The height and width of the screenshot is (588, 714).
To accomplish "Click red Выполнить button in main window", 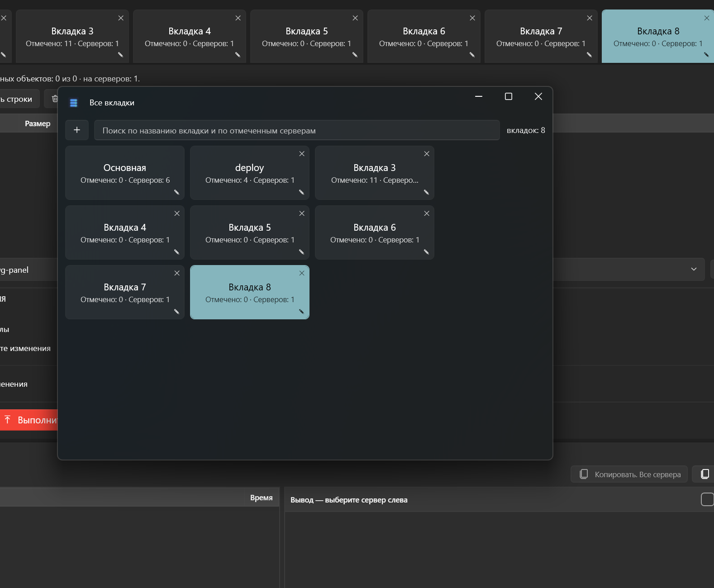I will point(29,420).
